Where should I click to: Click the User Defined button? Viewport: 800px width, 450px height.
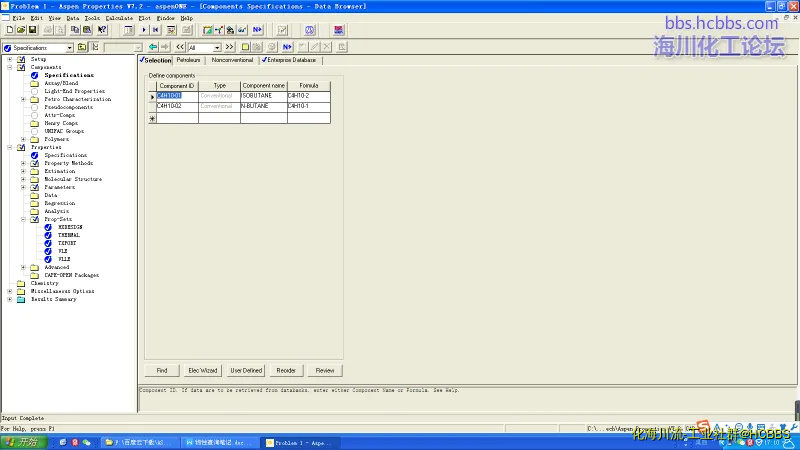[x=246, y=370]
